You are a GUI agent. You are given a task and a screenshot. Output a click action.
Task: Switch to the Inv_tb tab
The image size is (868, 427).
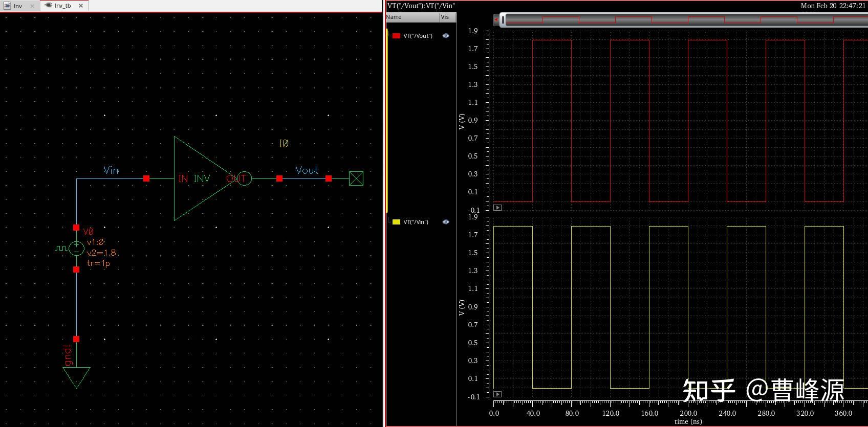tap(62, 6)
